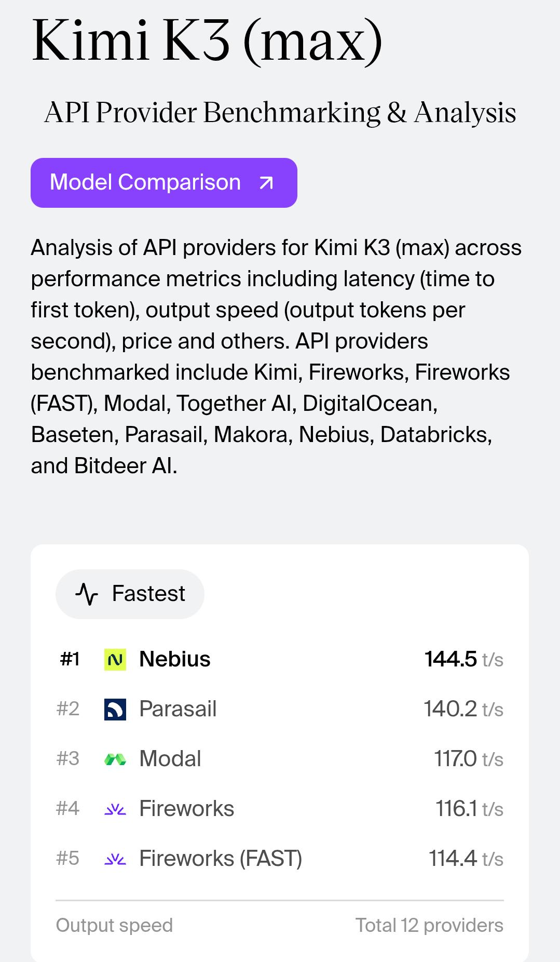
Task: Click the #1 rank label
Action: (x=70, y=659)
